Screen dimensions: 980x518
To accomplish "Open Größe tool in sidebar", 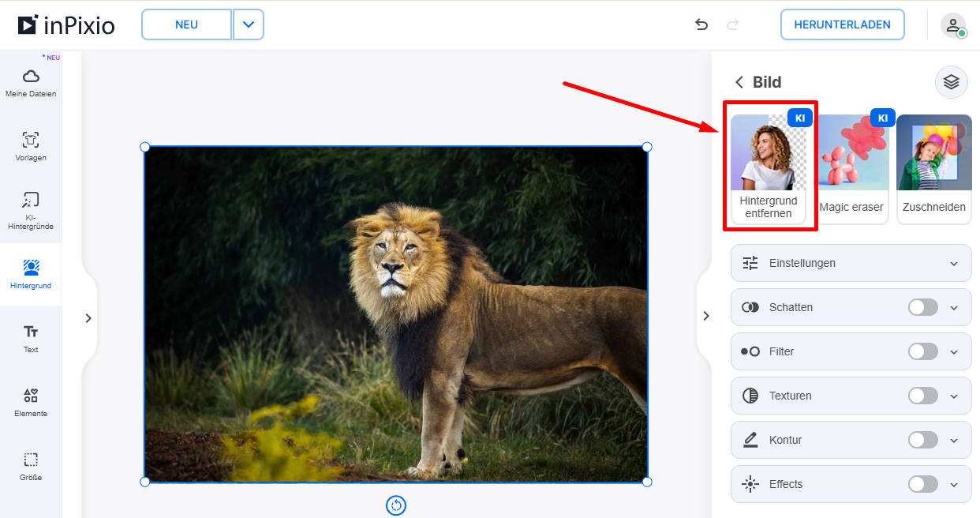I will click(x=31, y=467).
